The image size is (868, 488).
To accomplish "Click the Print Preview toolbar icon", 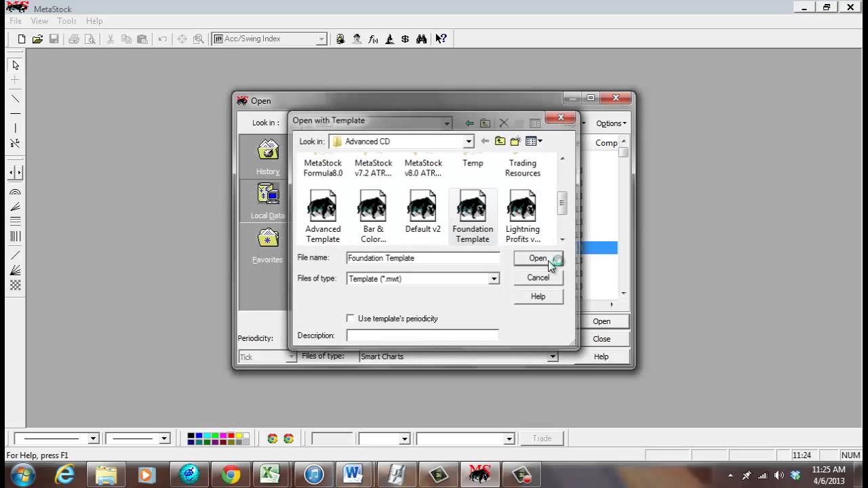I will (90, 39).
